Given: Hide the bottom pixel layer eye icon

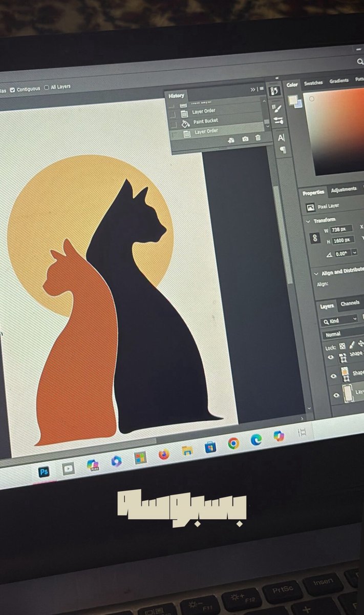Looking at the screenshot, I should click(x=336, y=395).
